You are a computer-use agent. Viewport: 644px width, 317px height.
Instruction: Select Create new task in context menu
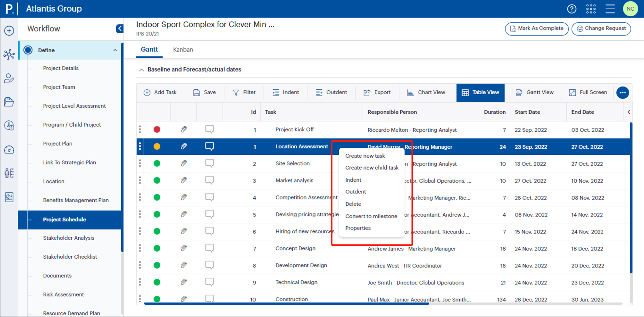[365, 156]
